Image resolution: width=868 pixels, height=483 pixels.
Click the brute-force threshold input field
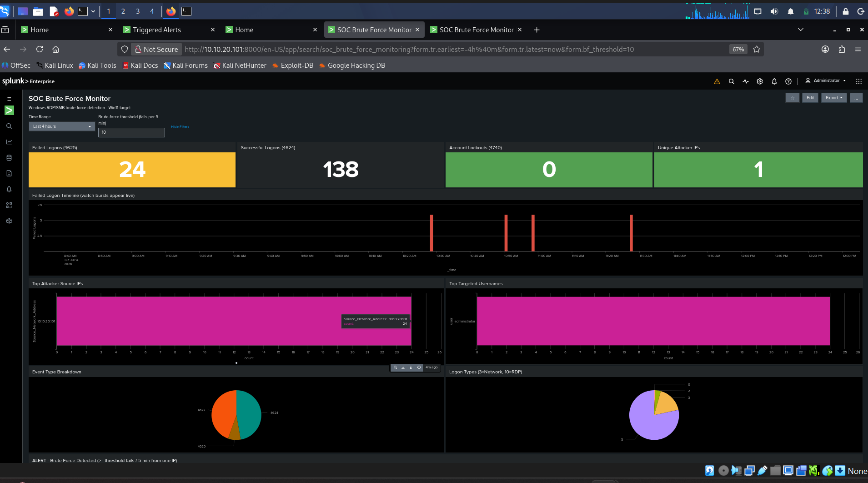click(131, 132)
